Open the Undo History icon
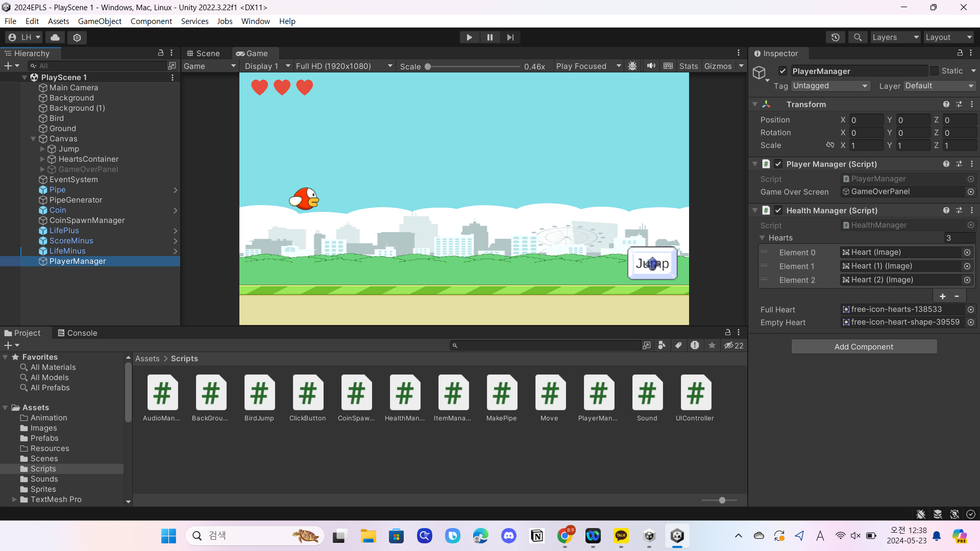 (x=835, y=37)
